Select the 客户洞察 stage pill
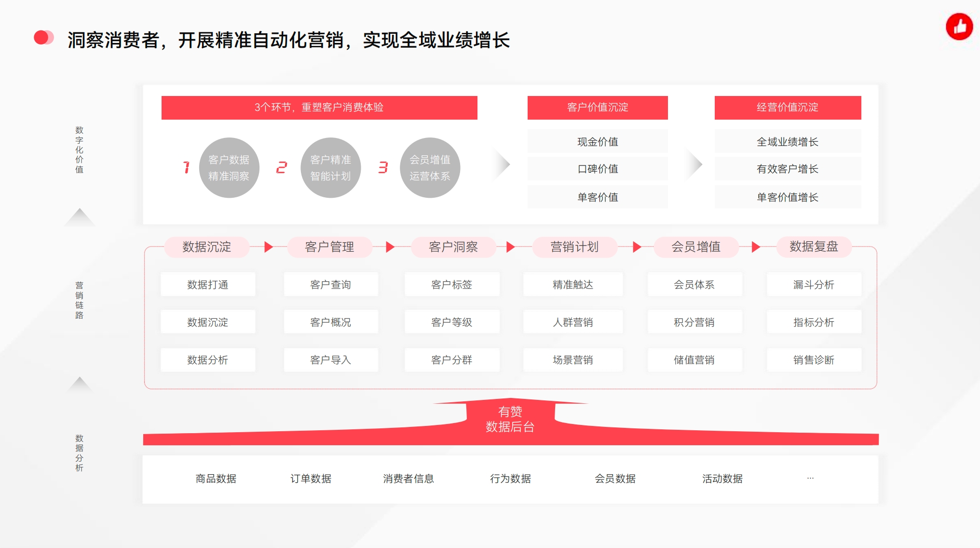This screenshot has width=980, height=548. click(x=453, y=247)
